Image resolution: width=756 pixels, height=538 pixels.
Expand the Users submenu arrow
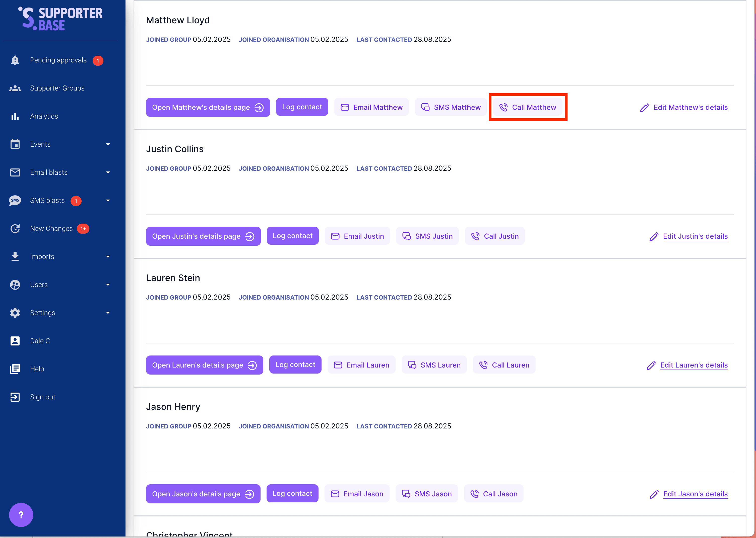(108, 285)
